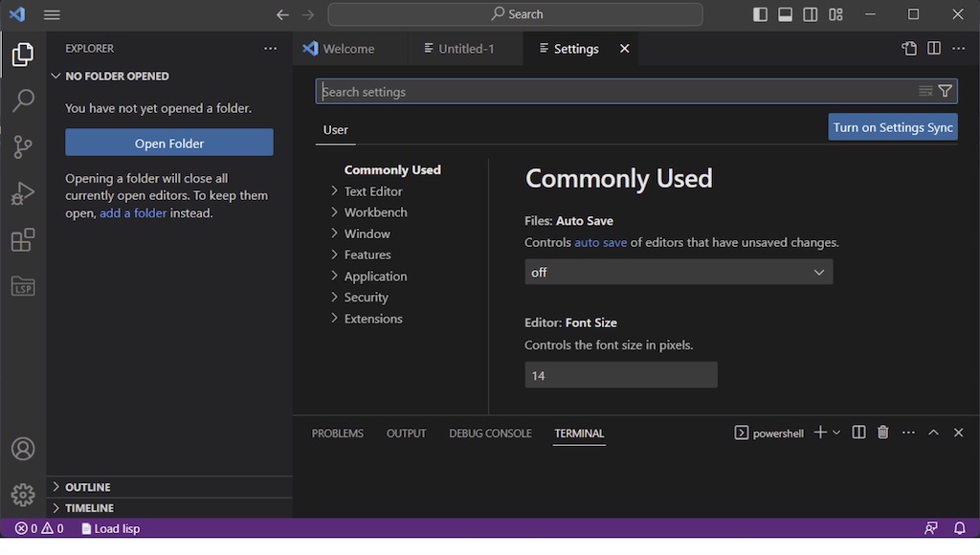Open the Run and Debug view
The height and width of the screenshot is (555, 980).
23,193
